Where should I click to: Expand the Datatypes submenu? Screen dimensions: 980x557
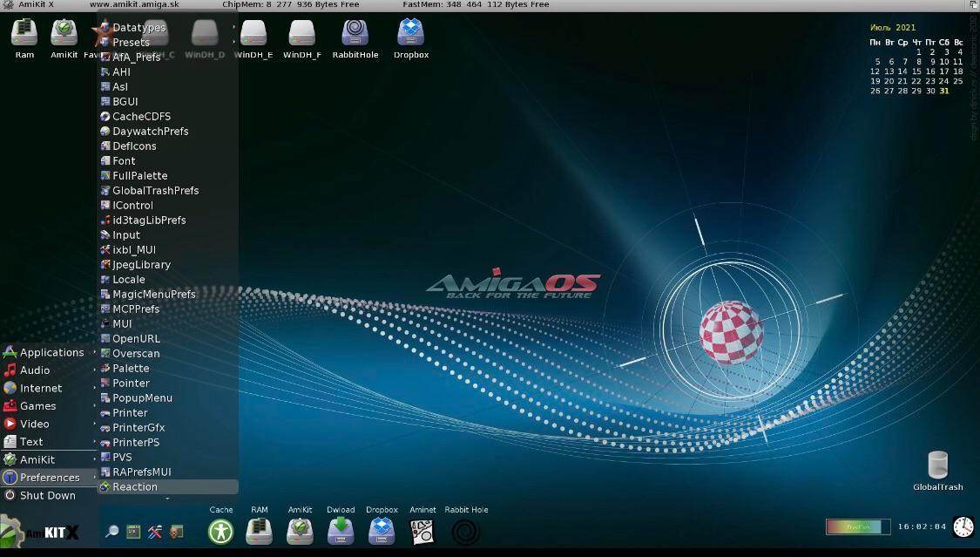[x=139, y=28]
